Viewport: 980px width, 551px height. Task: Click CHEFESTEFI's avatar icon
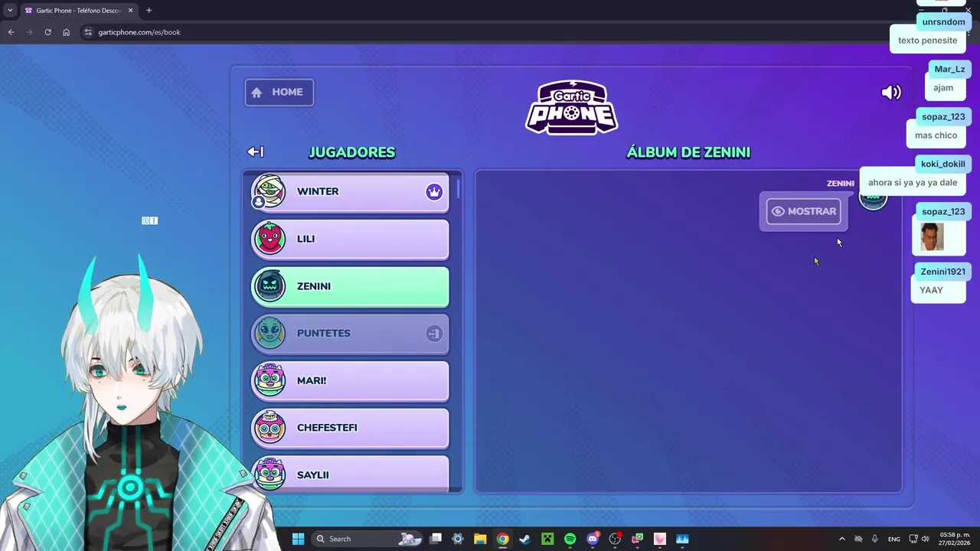point(269,428)
